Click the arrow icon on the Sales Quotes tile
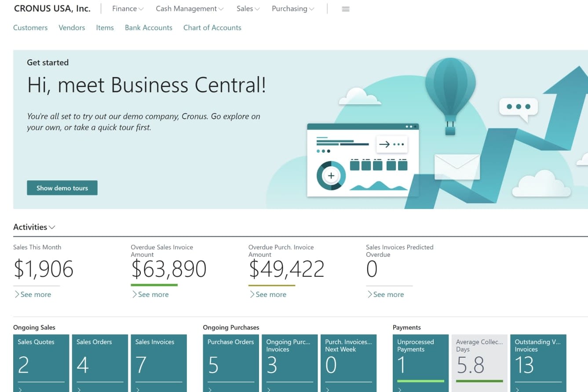This screenshot has height=392, width=588. [20, 389]
